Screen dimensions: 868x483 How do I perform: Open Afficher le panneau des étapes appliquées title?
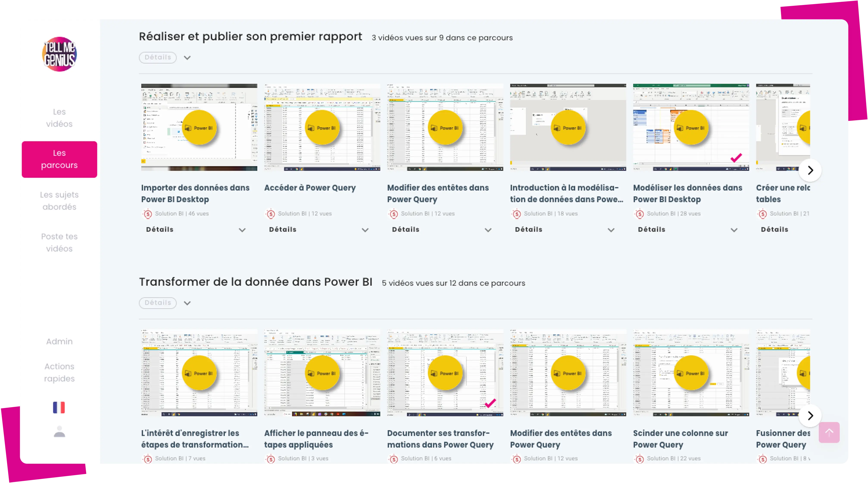[x=316, y=439]
